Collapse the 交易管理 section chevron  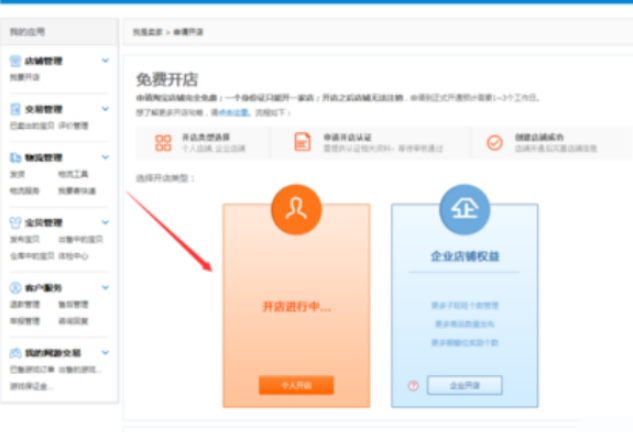coord(105,109)
